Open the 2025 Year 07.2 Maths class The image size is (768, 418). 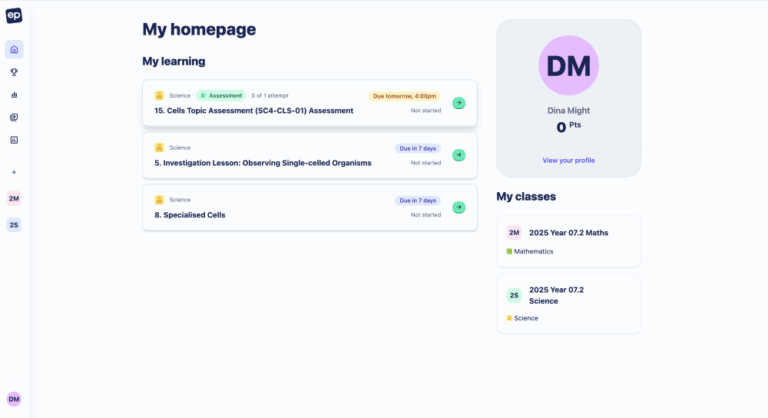pyautogui.click(x=568, y=232)
